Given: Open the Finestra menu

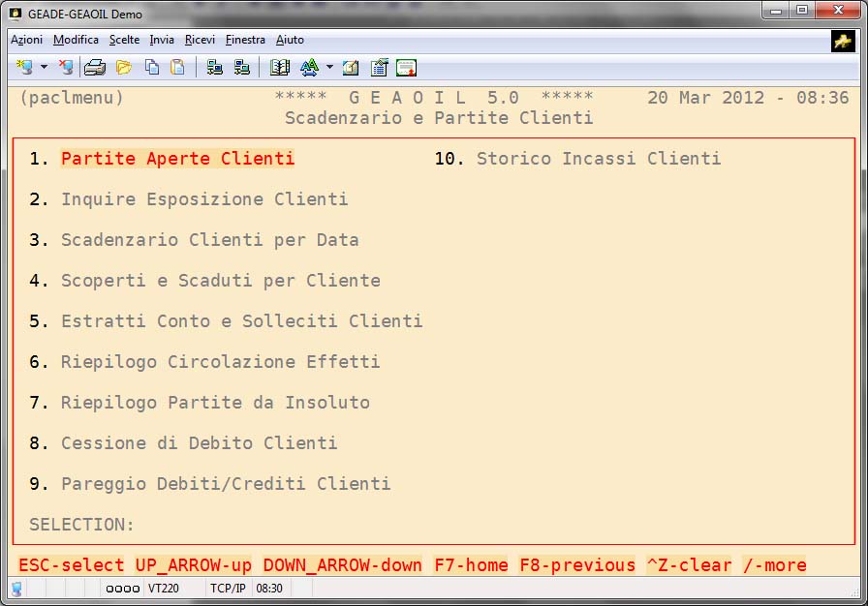Looking at the screenshot, I should pos(245,40).
